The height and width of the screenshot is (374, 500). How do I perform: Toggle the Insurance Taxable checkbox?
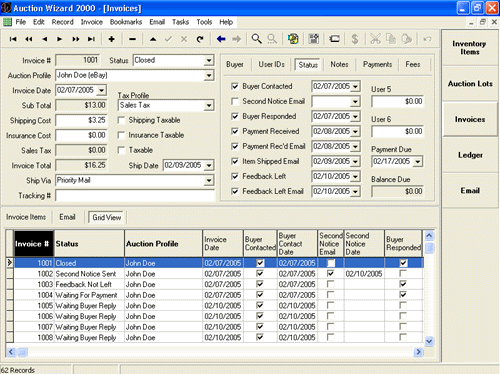[x=122, y=135]
